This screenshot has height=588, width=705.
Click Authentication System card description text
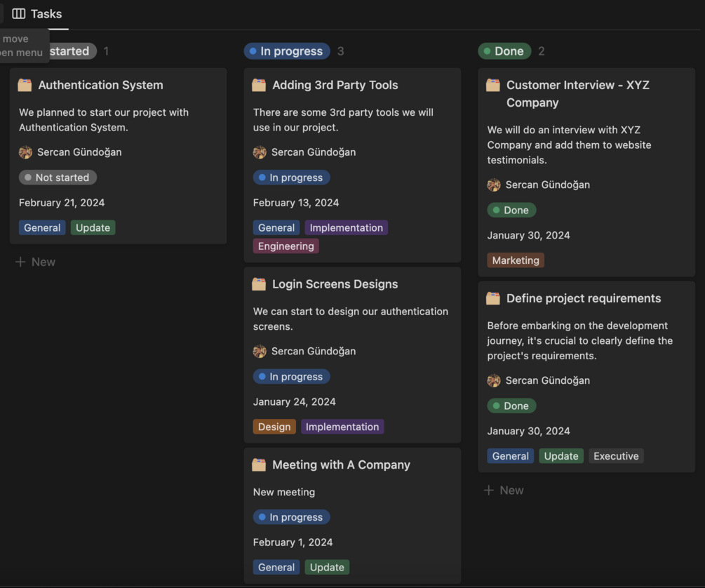coord(104,120)
